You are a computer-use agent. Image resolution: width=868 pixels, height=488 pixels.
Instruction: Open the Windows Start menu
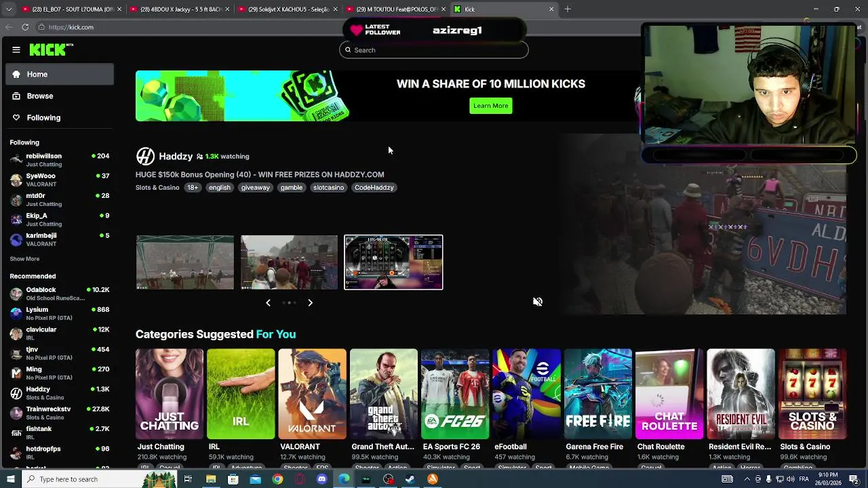coord(10,479)
